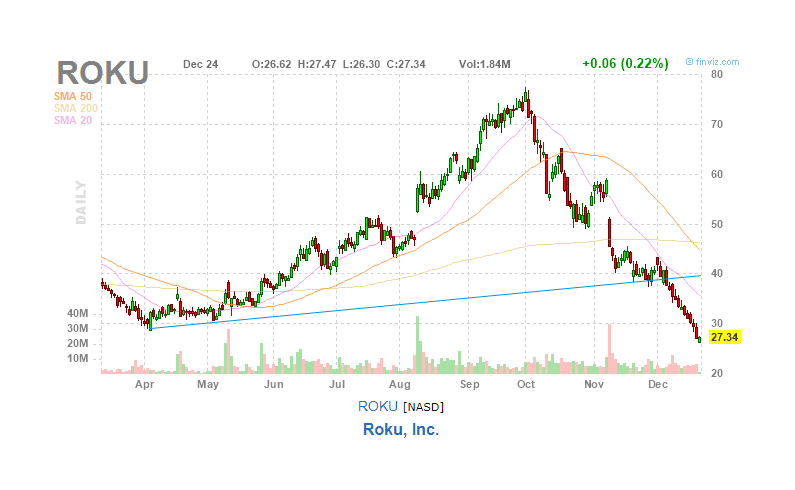Click the 10M volume axis label
The width and height of the screenshot is (795, 490).
77,359
